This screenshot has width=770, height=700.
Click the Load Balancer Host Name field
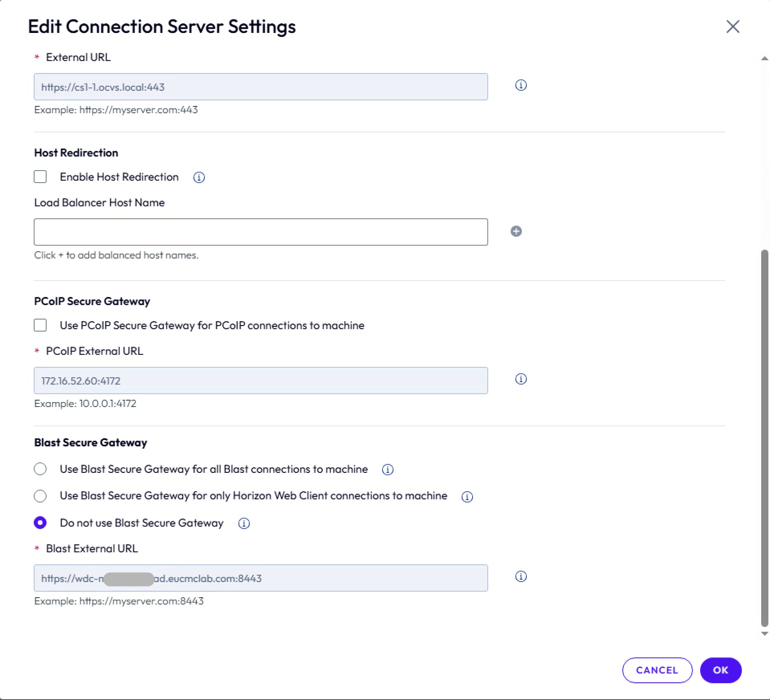(x=261, y=232)
